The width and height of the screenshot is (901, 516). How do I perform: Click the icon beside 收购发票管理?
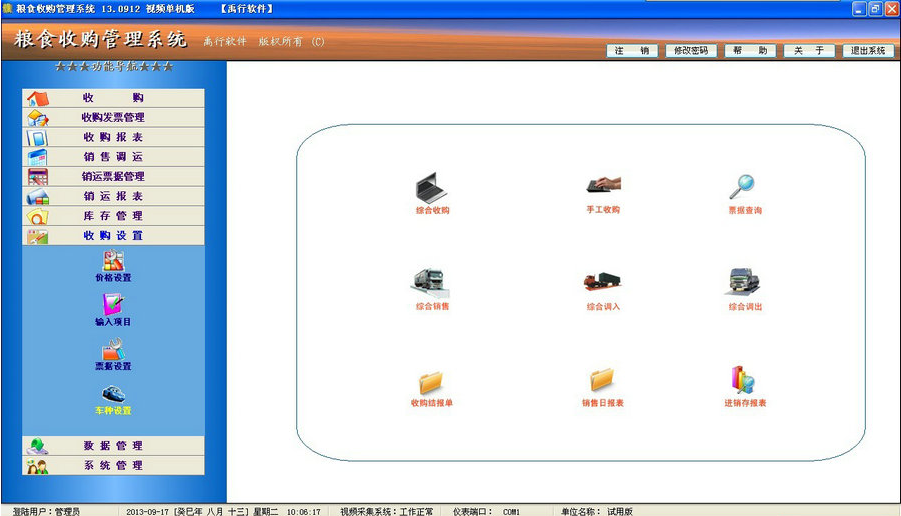[x=38, y=118]
